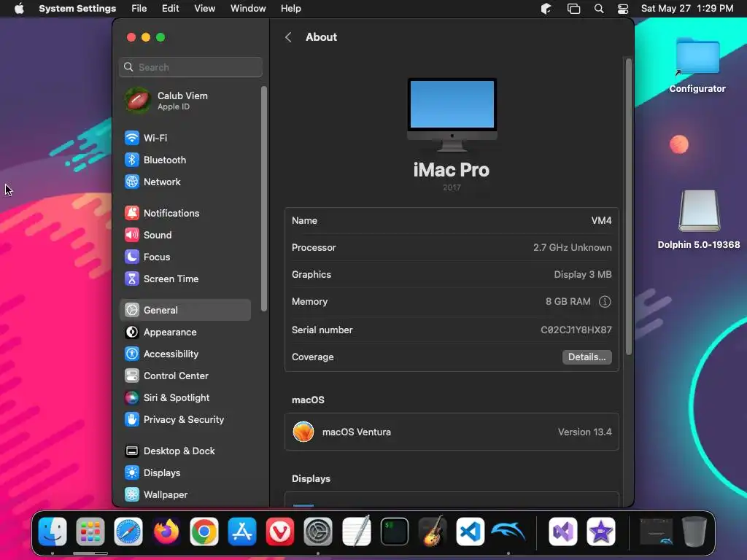
Task: Launch Firefox from the Dock
Action: coord(166,532)
